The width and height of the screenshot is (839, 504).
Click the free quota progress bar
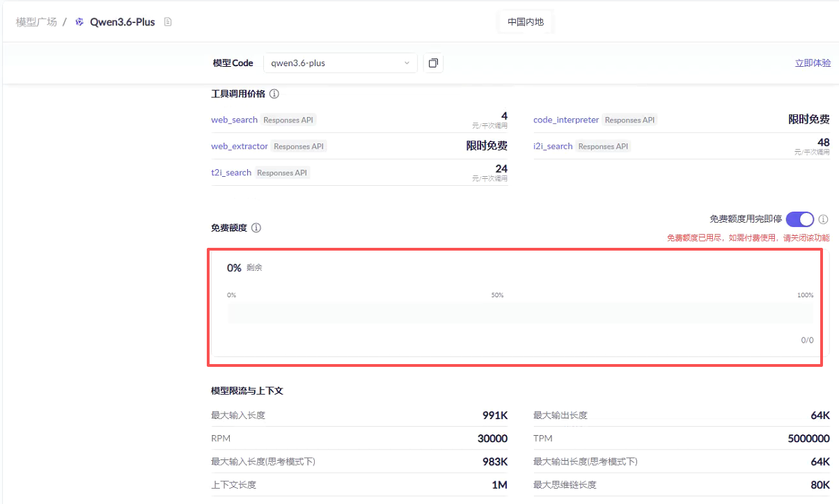[x=520, y=313]
